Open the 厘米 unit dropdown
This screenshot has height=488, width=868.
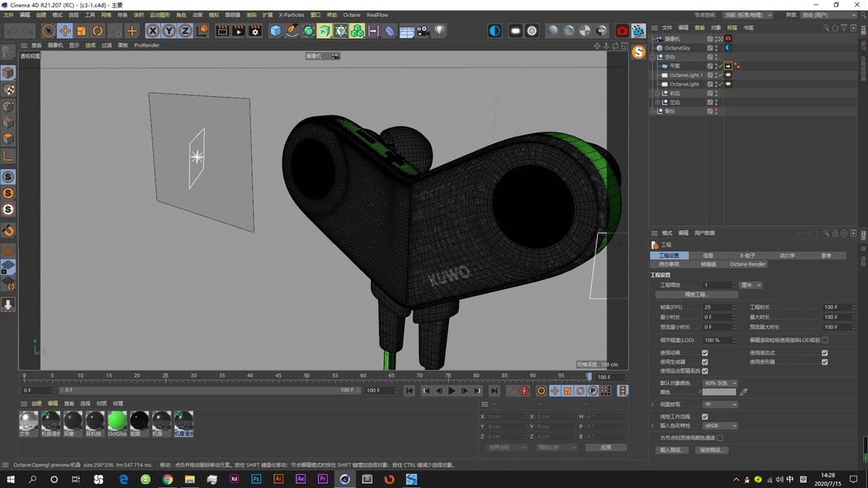(751, 285)
